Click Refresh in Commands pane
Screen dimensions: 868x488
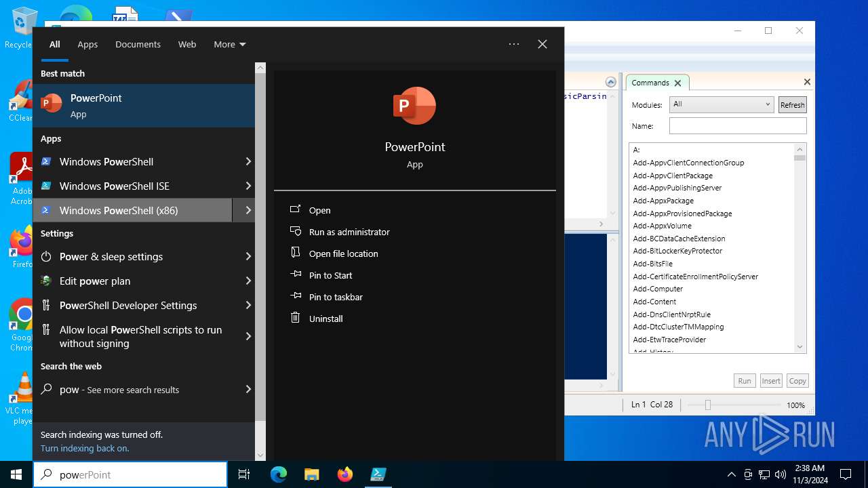792,104
